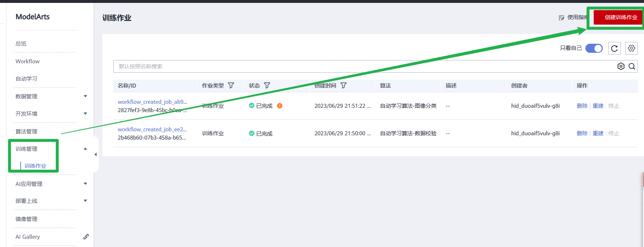Image resolution: width=644 pixels, height=247 pixels.
Task: Select 训练作业 submenu item
Action: pyautogui.click(x=35, y=166)
